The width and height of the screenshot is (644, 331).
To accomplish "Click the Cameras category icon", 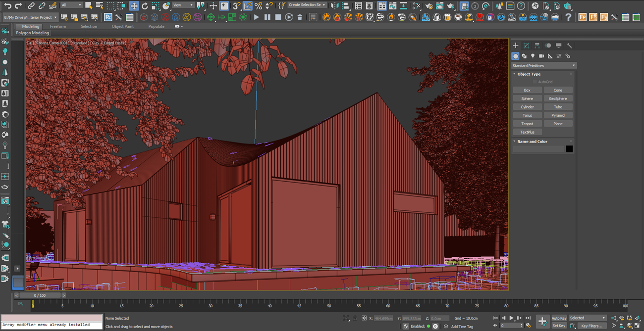I will tap(541, 56).
